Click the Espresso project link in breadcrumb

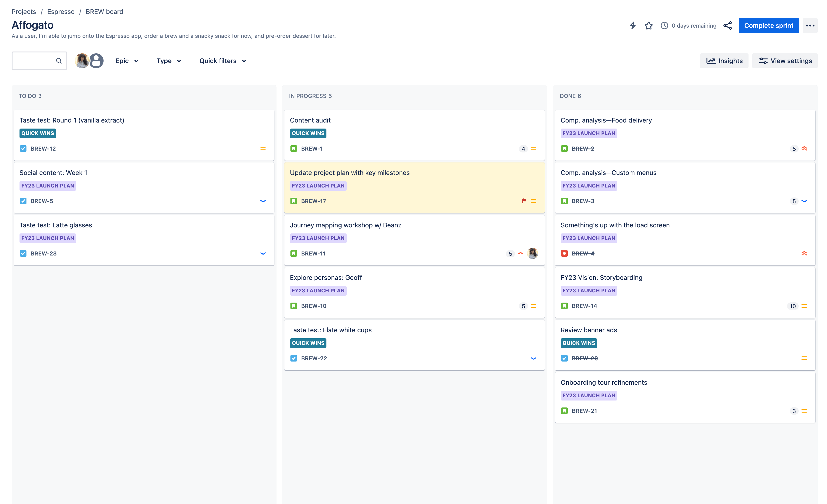point(60,11)
